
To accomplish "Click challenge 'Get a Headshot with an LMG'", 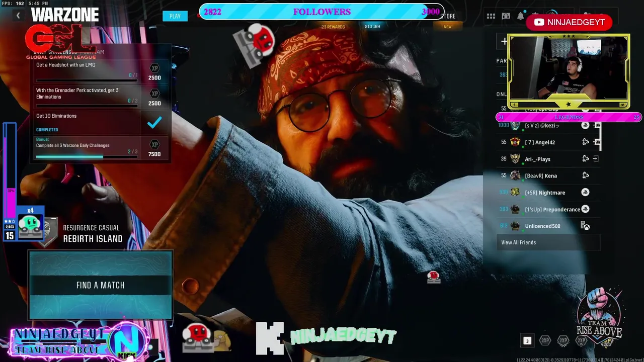I will pyautogui.click(x=102, y=71).
